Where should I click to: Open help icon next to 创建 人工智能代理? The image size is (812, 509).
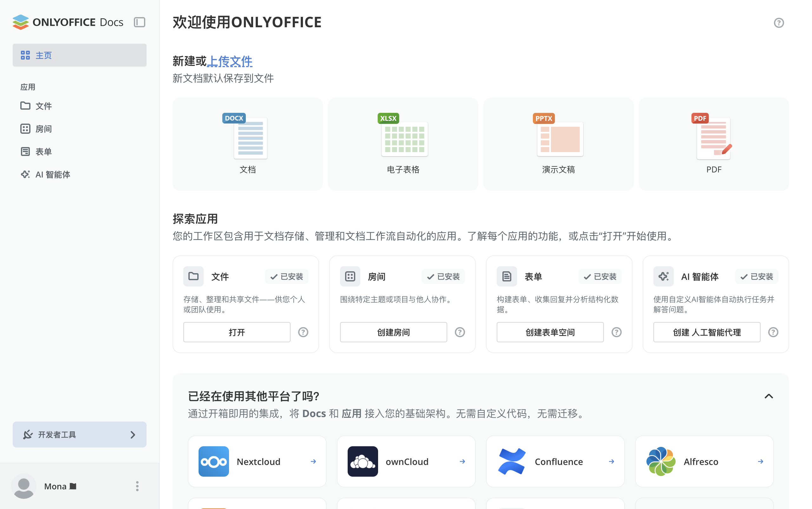[x=773, y=332]
